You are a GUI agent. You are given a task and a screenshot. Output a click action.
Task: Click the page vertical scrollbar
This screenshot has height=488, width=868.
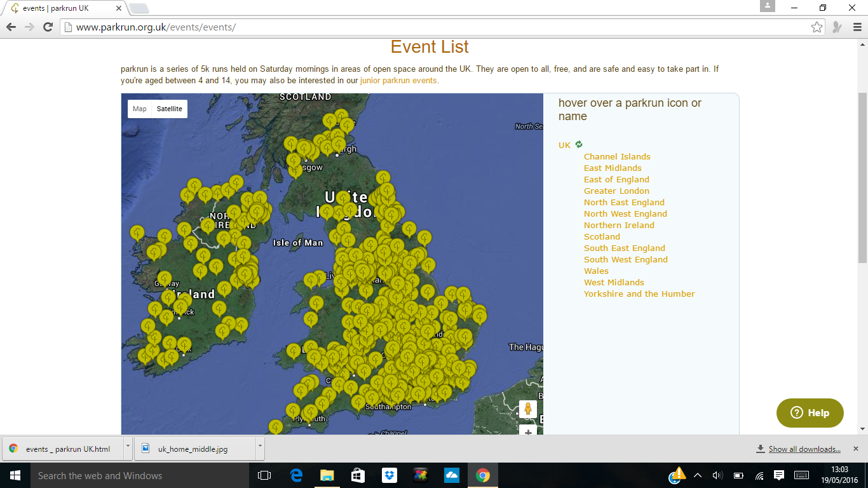(x=862, y=178)
